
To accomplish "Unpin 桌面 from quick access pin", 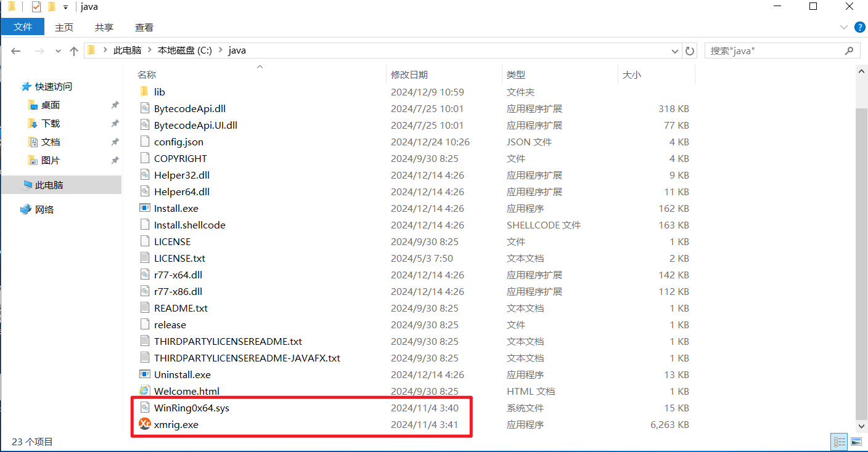I will click(x=115, y=105).
